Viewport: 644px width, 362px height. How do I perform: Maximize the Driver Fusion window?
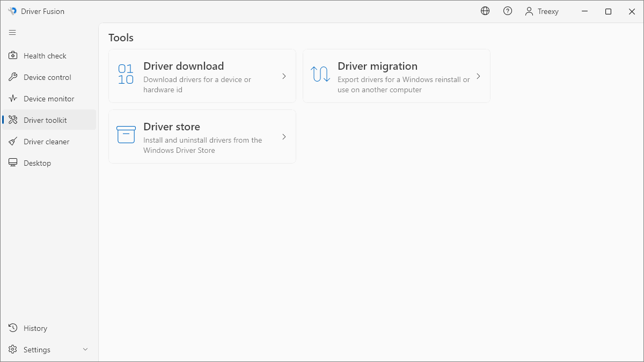pyautogui.click(x=608, y=11)
